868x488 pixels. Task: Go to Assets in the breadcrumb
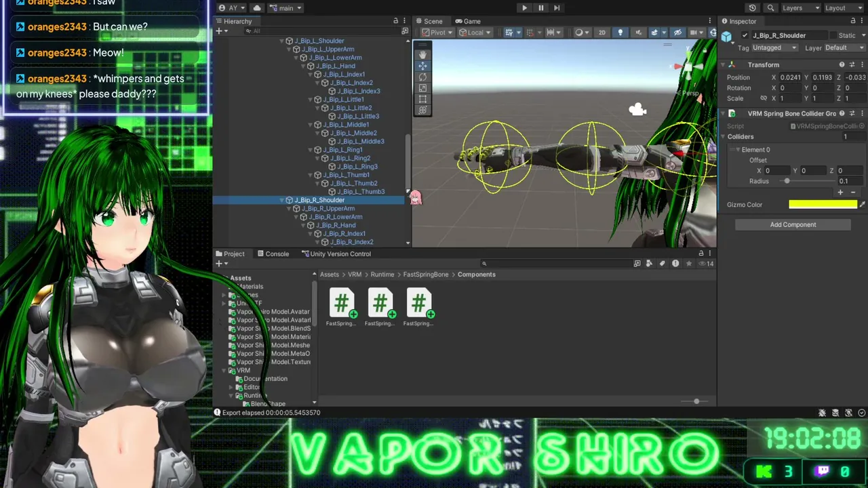click(x=329, y=274)
